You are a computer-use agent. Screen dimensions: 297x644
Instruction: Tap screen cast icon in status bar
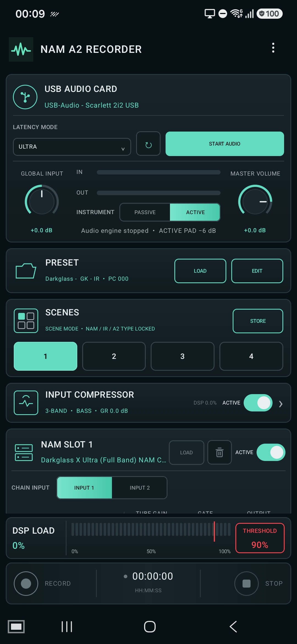click(x=210, y=13)
